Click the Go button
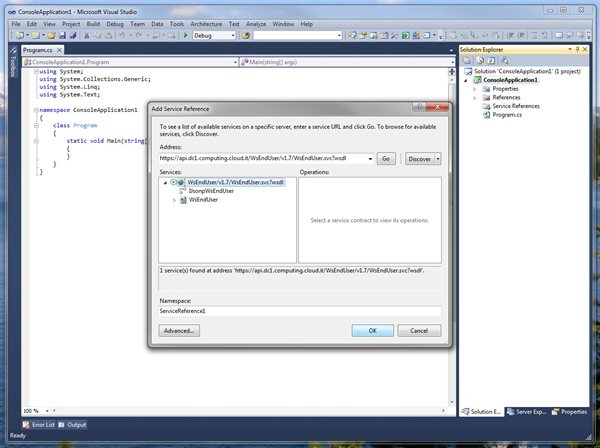This screenshot has height=448, width=600. click(386, 159)
